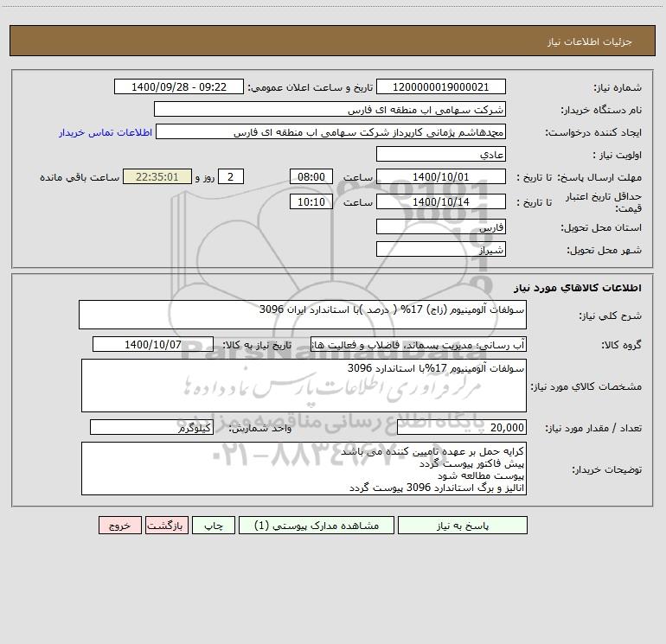The height and width of the screenshot is (644, 666).
Task: Click the announcement date field 1400/09/28 - 09:22
Action: [x=179, y=86]
